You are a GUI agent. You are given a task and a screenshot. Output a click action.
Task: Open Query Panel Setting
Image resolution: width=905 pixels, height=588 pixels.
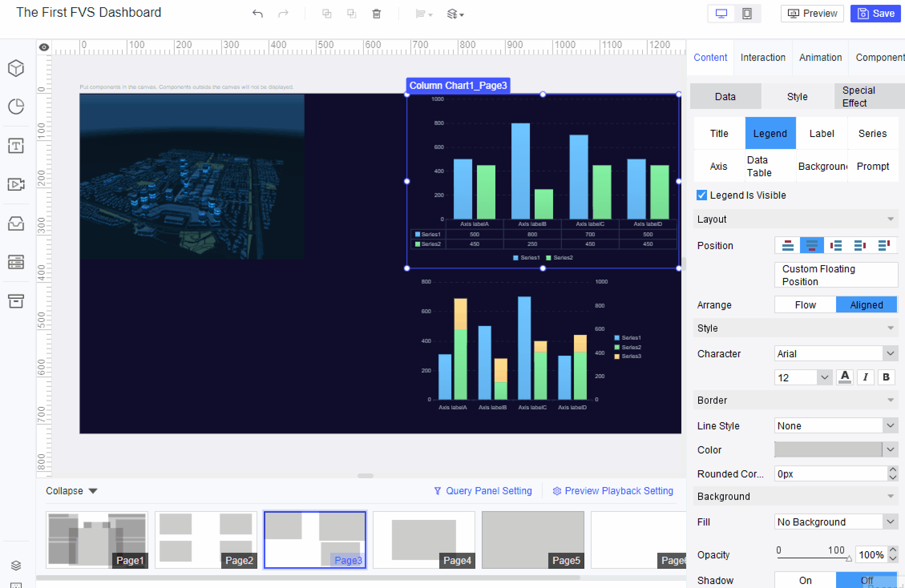click(483, 490)
